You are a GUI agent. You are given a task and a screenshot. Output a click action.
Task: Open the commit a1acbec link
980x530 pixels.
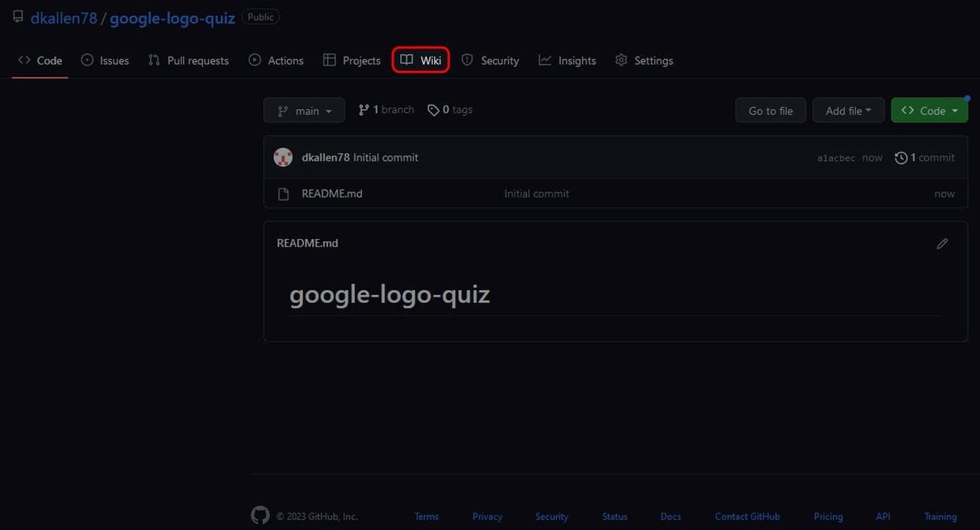click(x=835, y=158)
